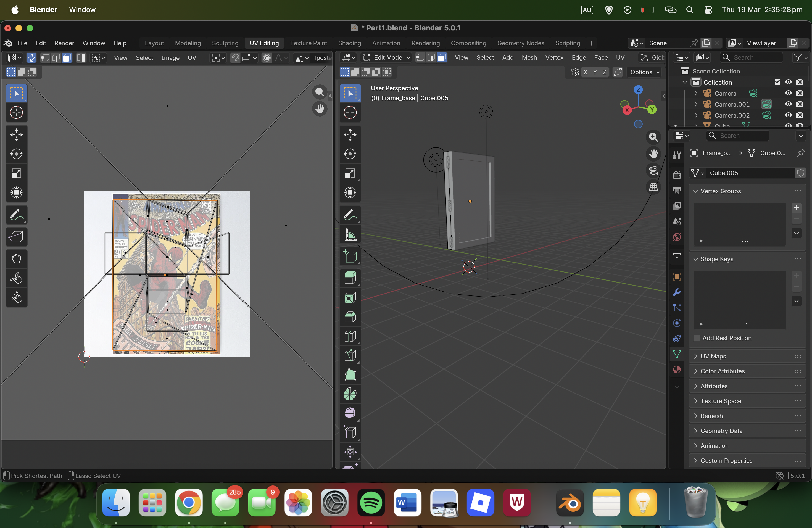This screenshot has width=812, height=528.
Task: Toggle camera view button in viewport
Action: tap(653, 170)
